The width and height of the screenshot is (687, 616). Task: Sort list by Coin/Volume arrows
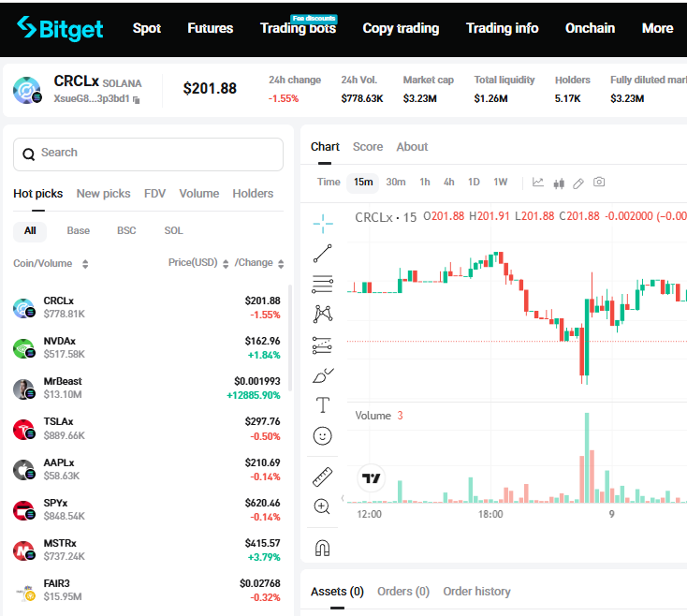(85, 264)
